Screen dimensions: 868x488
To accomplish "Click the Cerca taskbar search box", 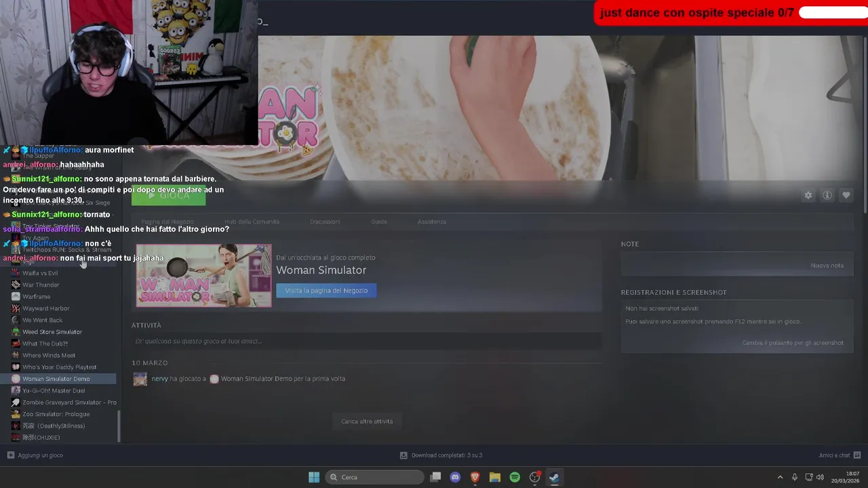I will pos(374,477).
